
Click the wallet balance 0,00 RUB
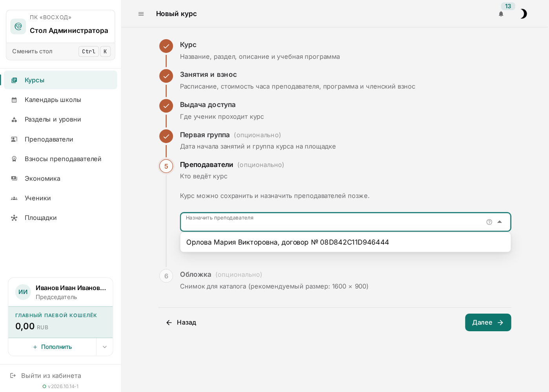tap(32, 326)
